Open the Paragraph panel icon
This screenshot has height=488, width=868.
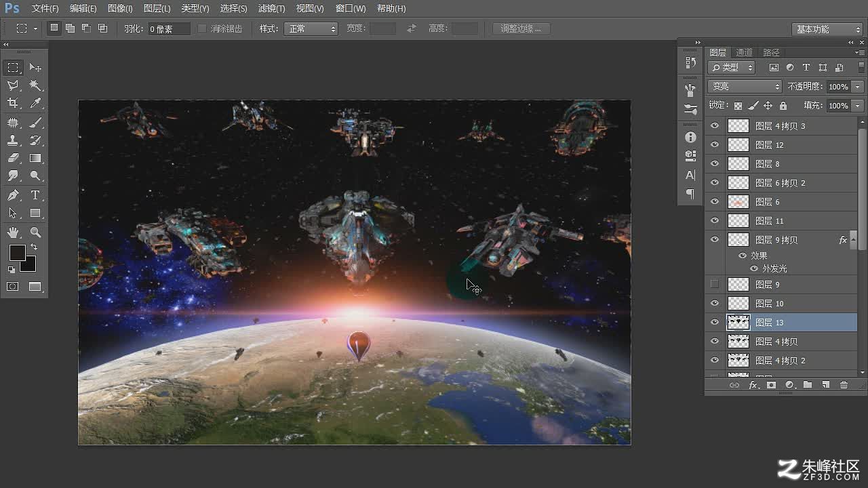point(690,194)
